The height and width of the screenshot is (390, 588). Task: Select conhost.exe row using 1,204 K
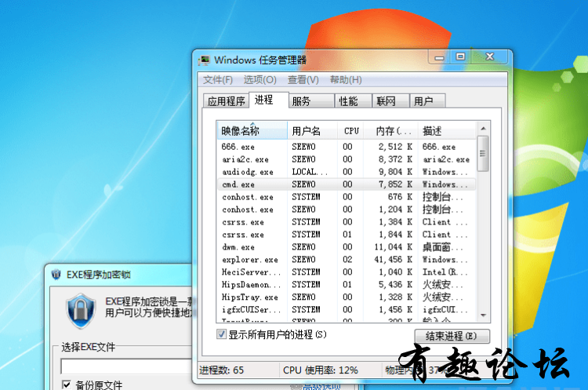(x=347, y=210)
